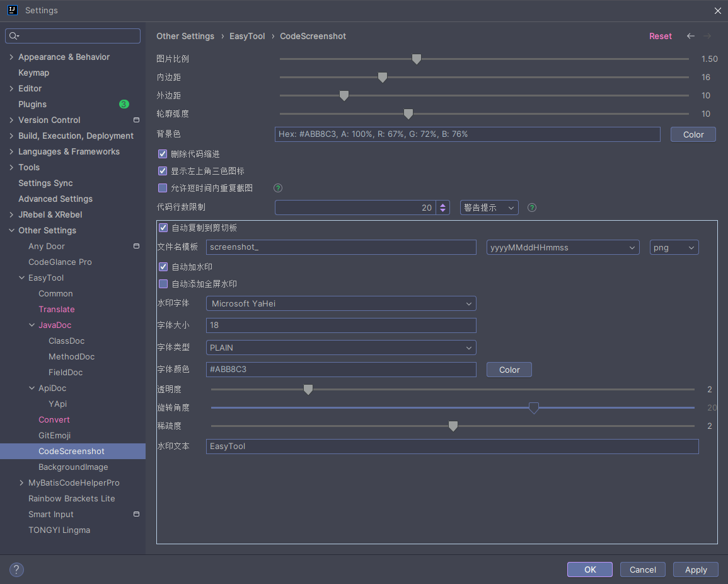Screen dimensions: 728x584
Task: Click the search icon in settings search box
Action: [x=14, y=36]
